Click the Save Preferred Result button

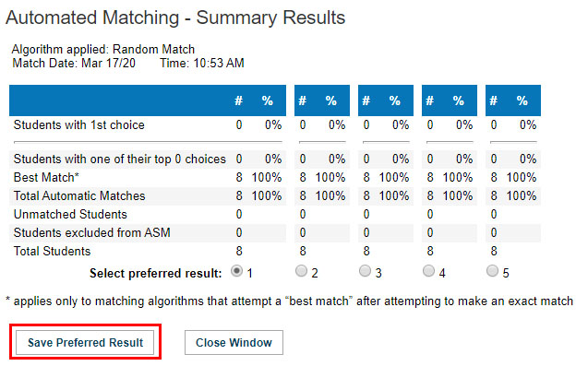pyautogui.click(x=85, y=342)
